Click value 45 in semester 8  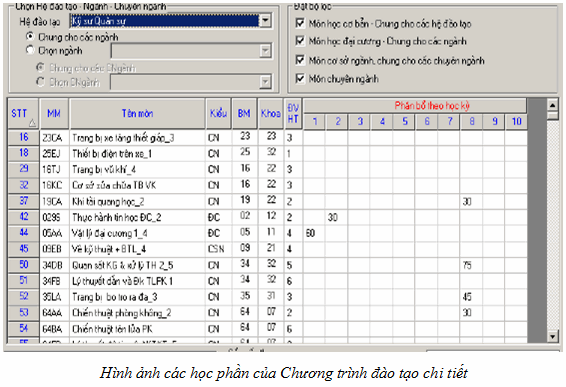471,297
